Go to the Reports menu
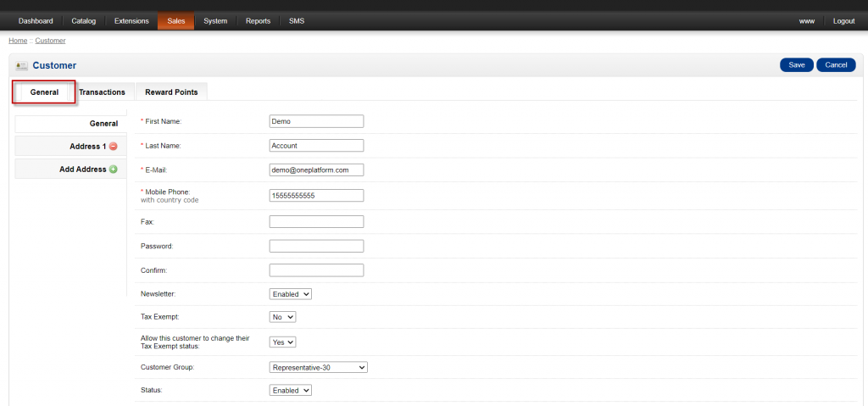 (258, 21)
